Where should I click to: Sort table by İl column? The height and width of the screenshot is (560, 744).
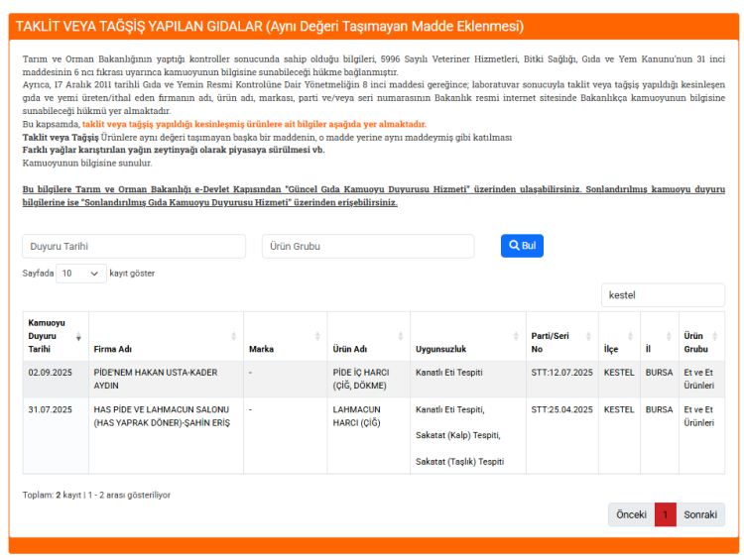[x=658, y=349]
